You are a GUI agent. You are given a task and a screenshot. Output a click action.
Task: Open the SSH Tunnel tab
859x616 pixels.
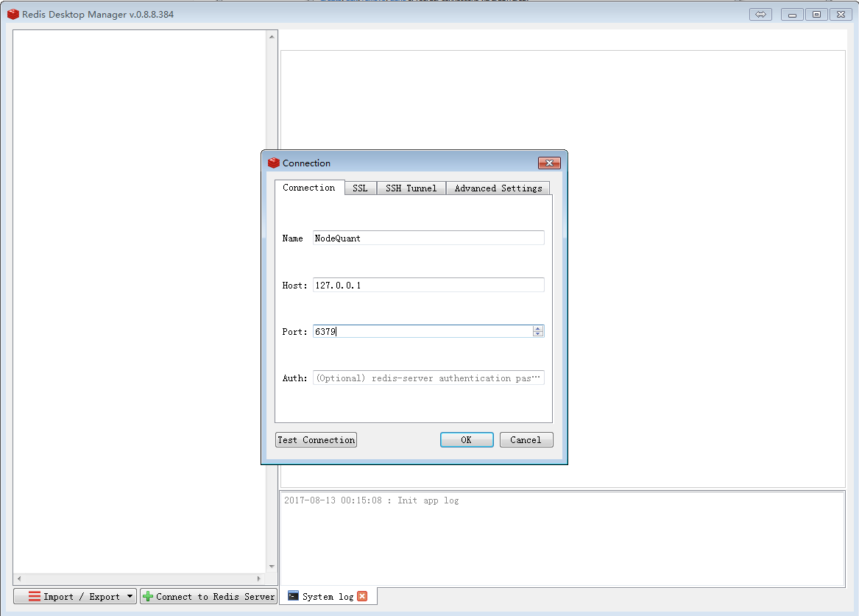point(411,188)
